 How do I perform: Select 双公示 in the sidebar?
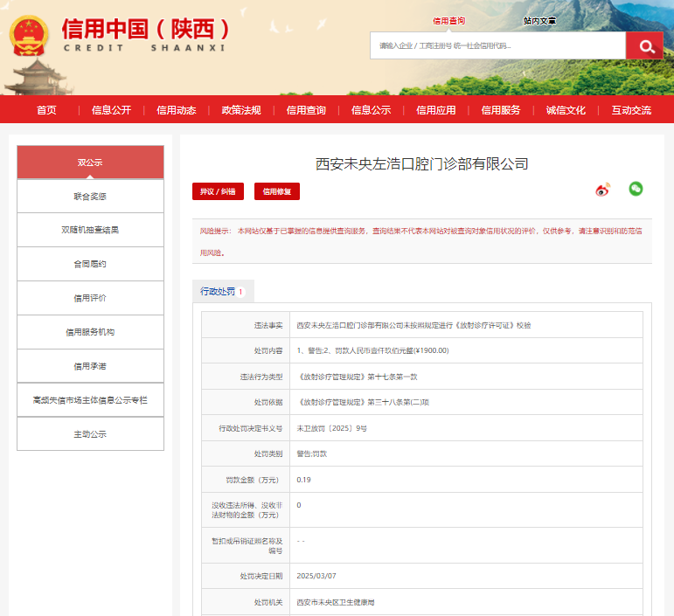90,163
